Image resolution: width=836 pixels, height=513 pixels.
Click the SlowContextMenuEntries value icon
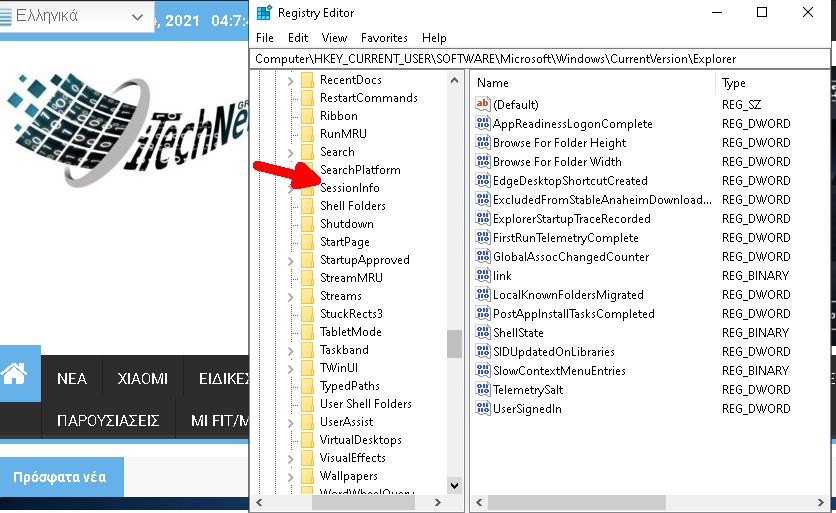pos(483,370)
